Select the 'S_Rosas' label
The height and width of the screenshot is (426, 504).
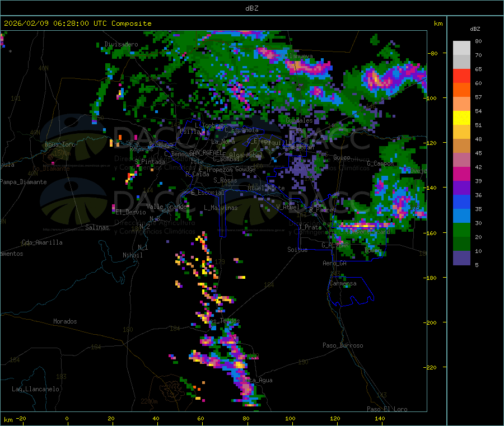coord(225,180)
